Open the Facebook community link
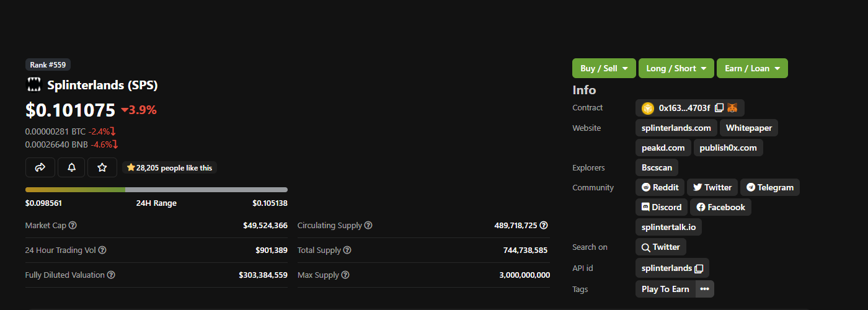 (x=721, y=207)
